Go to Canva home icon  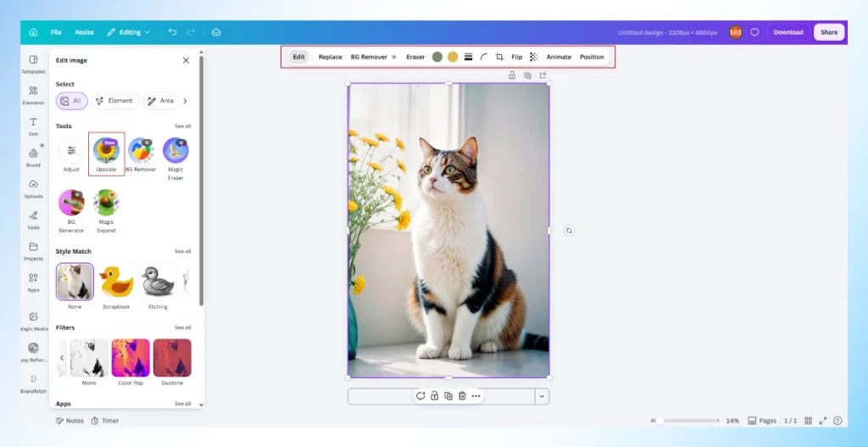(33, 32)
